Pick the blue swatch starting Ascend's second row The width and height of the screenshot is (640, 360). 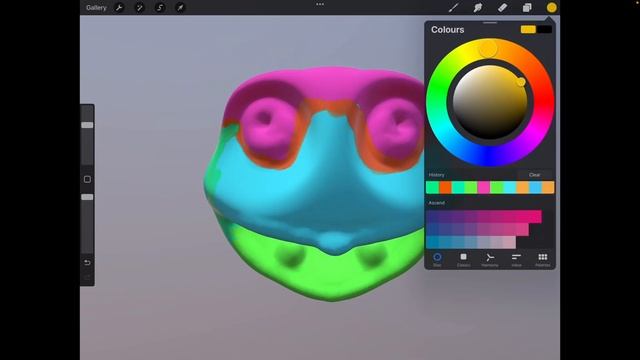click(433, 230)
